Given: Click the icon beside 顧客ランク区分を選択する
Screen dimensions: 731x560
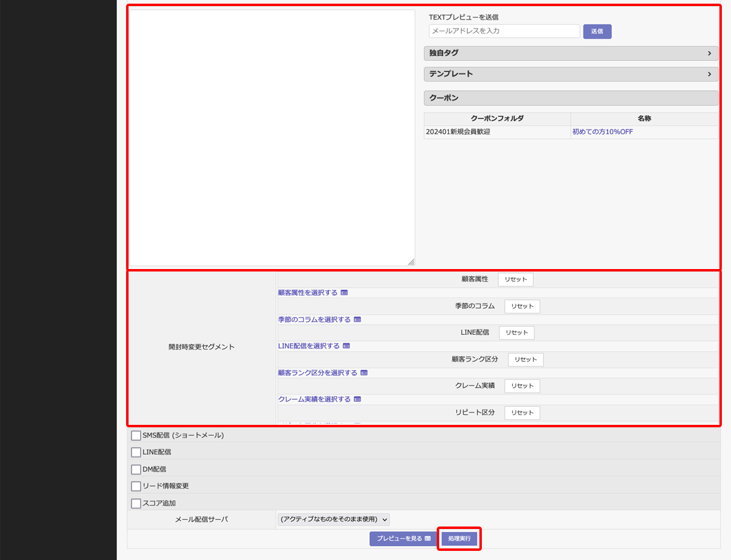Looking at the screenshot, I should 364,373.
